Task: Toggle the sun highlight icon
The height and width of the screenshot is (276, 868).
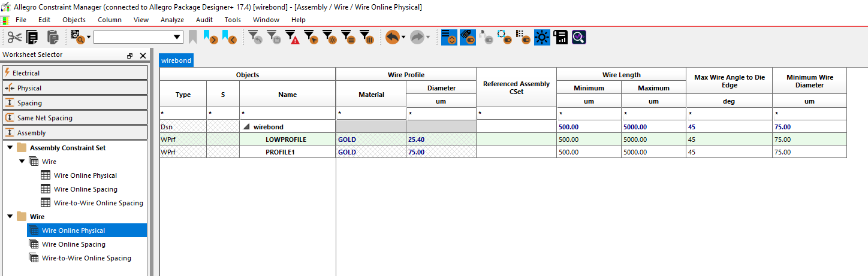Action: tap(542, 37)
